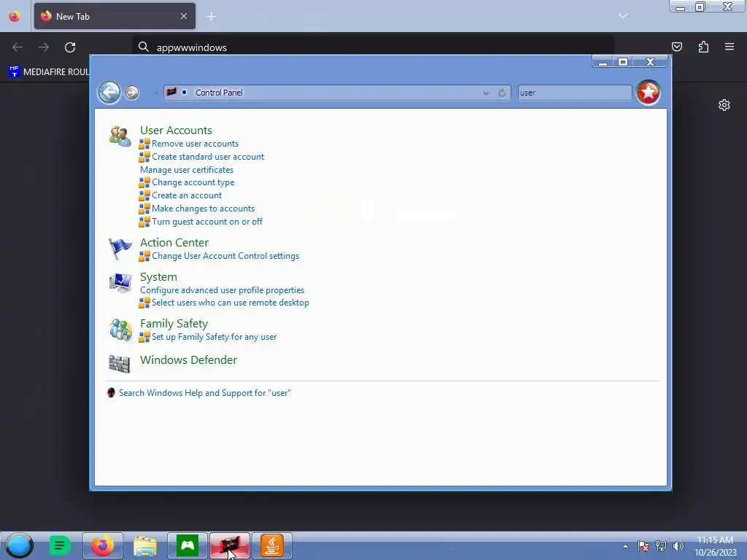The height and width of the screenshot is (560, 747).
Task: Click the taskbar clock showing 11:15 AM
Action: tap(715, 546)
